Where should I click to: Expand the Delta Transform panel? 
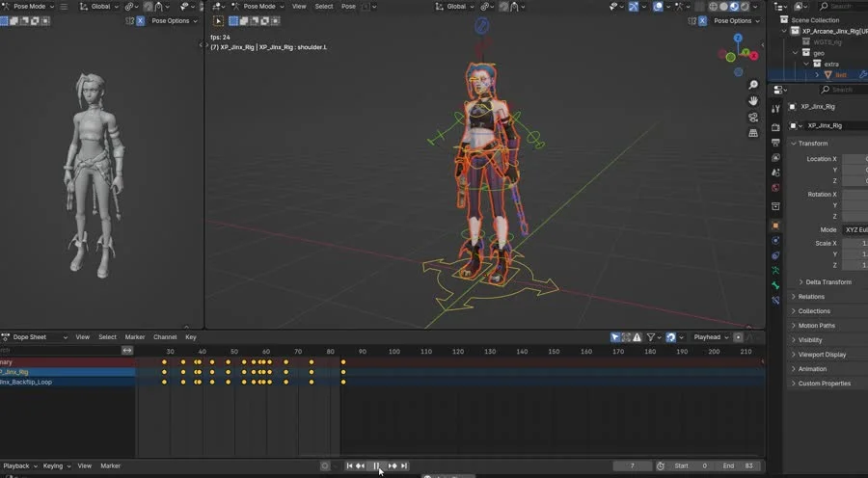click(x=828, y=282)
